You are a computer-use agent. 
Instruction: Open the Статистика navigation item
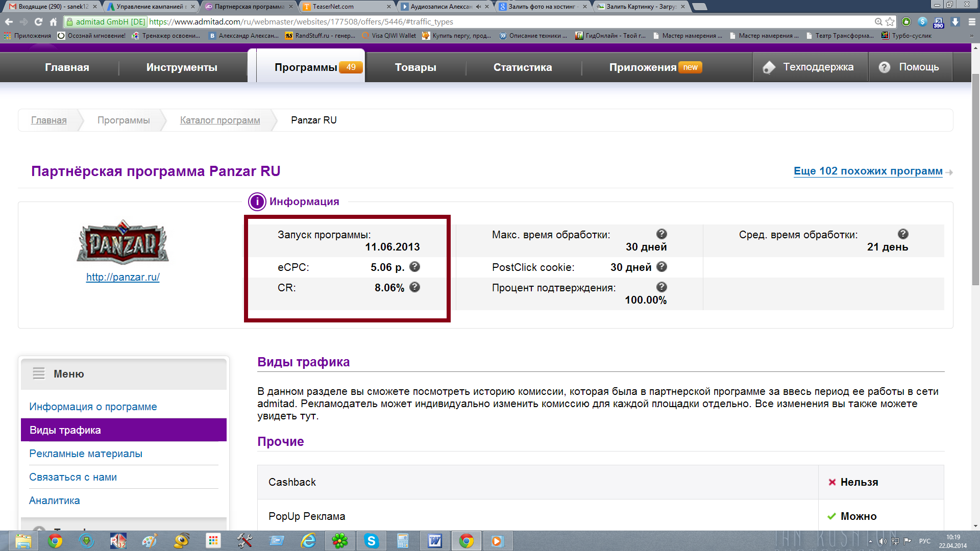tap(523, 67)
